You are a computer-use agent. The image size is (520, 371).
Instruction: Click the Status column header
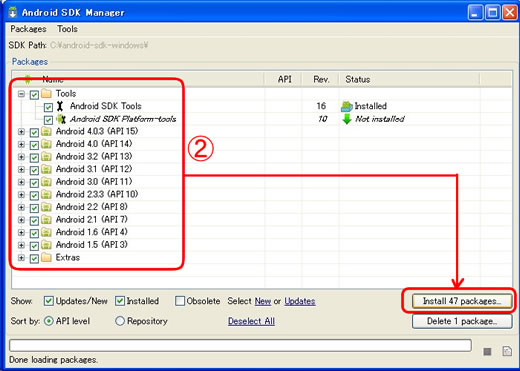point(409,79)
